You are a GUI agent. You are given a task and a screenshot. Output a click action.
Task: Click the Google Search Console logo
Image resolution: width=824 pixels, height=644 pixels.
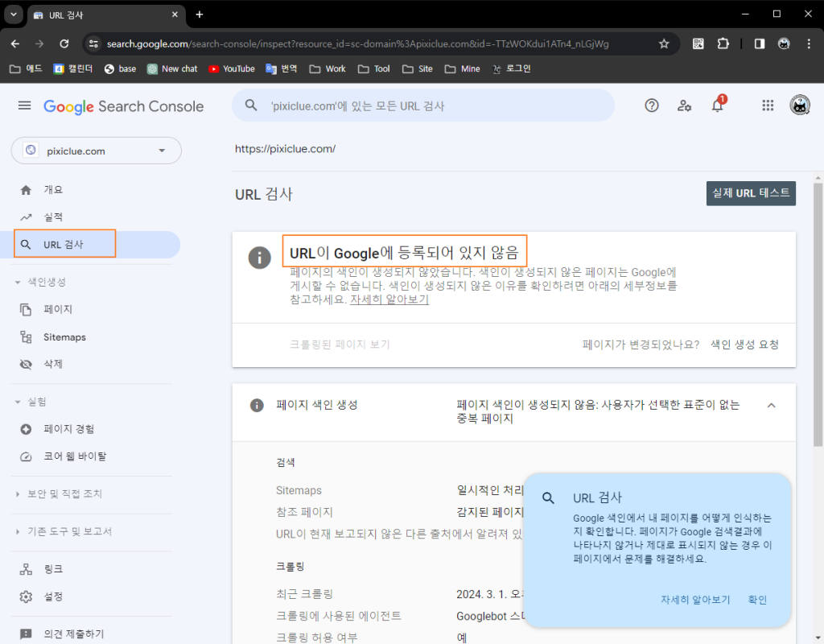pyautogui.click(x=123, y=106)
